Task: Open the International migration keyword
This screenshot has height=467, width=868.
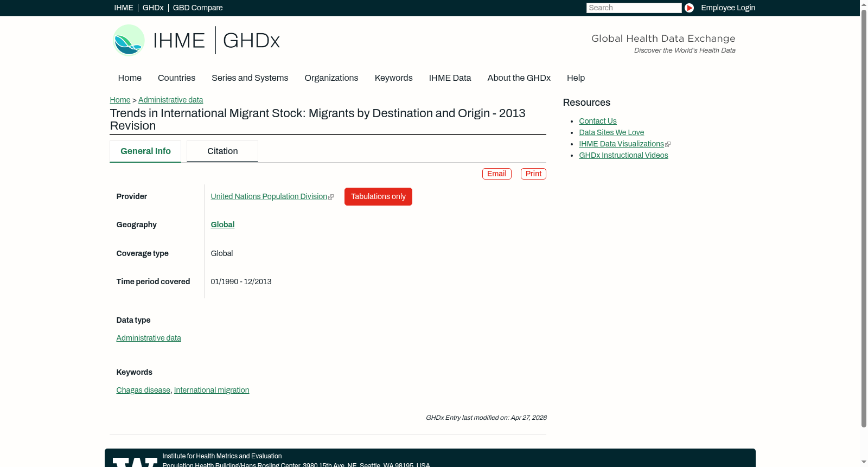Action: point(212,390)
